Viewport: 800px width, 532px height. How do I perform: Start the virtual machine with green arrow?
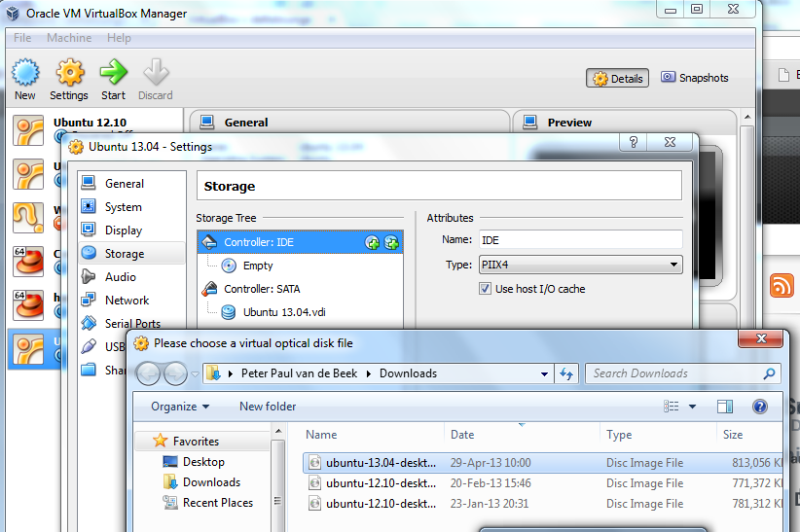pos(113,79)
